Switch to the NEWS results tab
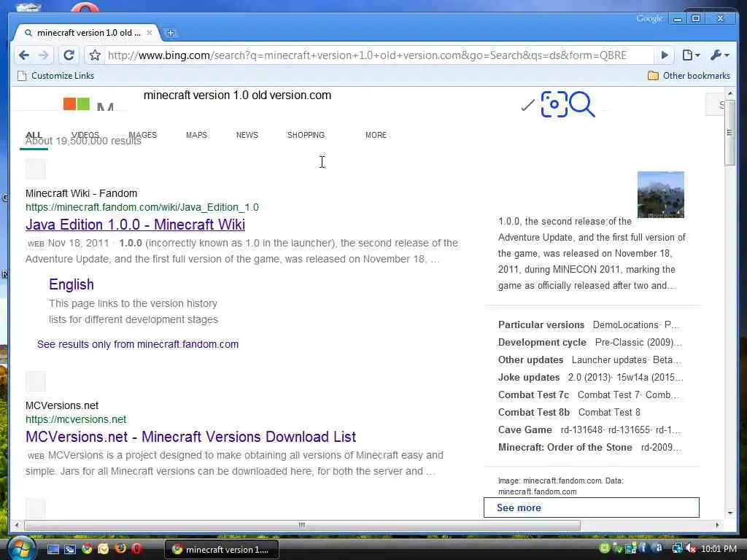The height and width of the screenshot is (560, 747). (x=247, y=135)
